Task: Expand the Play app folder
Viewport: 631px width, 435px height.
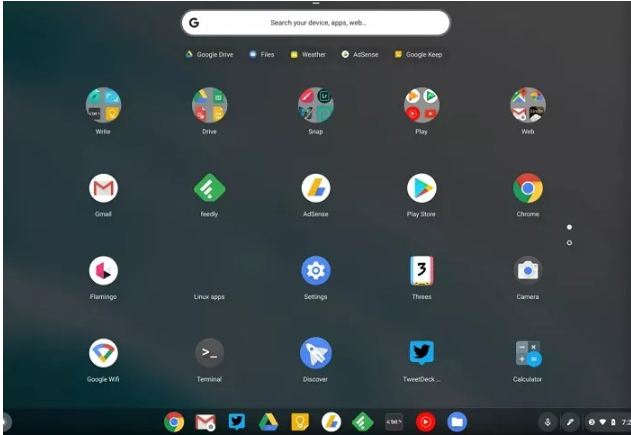Action: tap(421, 105)
